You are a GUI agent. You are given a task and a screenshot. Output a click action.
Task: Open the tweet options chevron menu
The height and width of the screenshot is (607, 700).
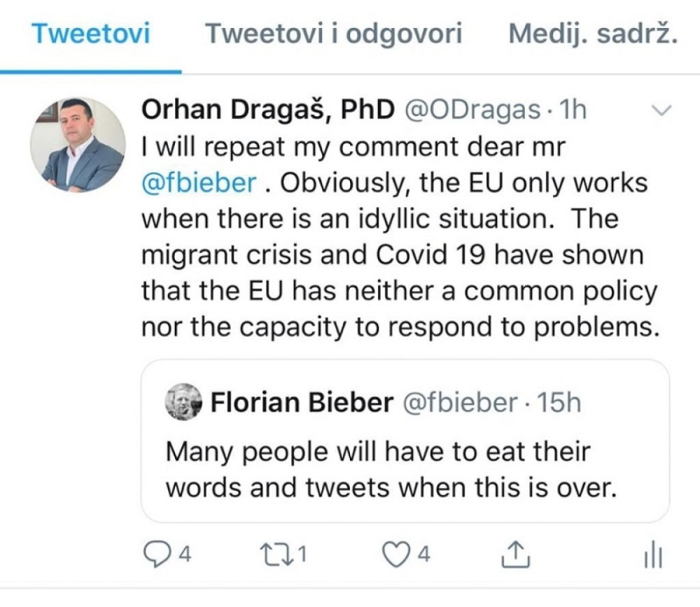(663, 111)
